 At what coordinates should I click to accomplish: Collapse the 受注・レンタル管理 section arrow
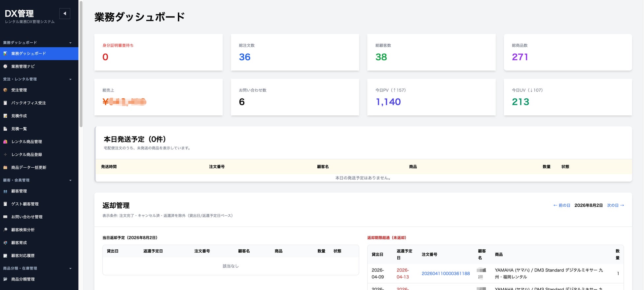[70, 79]
